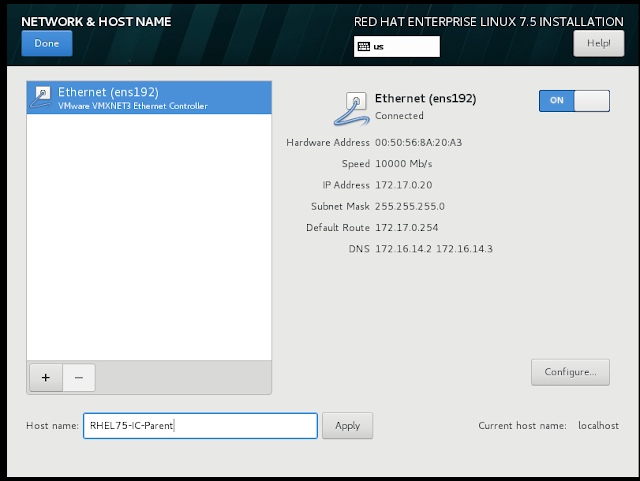The image size is (640, 481).
Task: Click the current host name localhost
Action: [598, 425]
